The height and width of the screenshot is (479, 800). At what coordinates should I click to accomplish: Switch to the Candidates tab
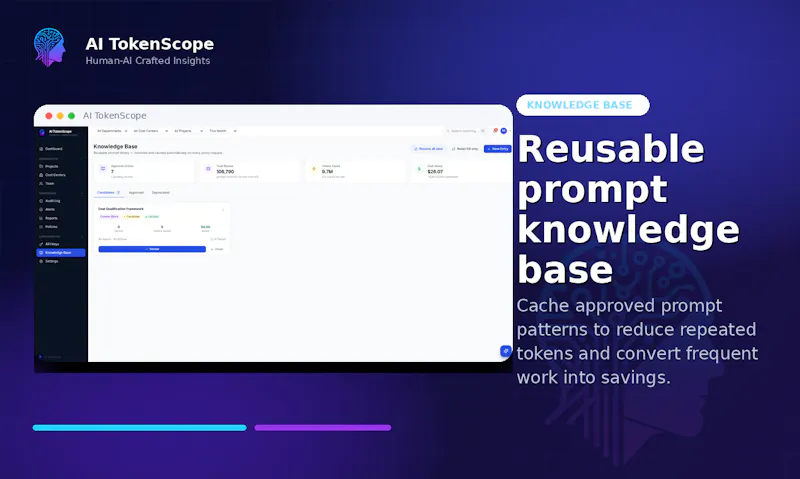[108, 193]
